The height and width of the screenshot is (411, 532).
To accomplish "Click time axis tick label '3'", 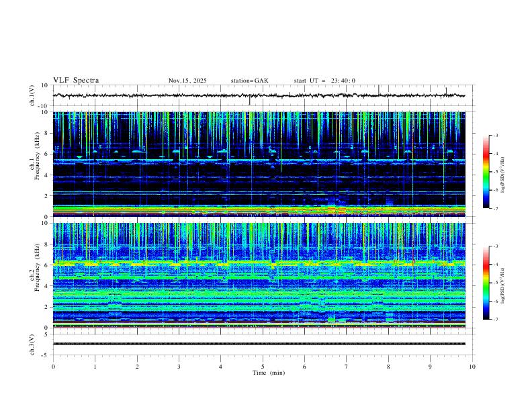I will tap(179, 367).
